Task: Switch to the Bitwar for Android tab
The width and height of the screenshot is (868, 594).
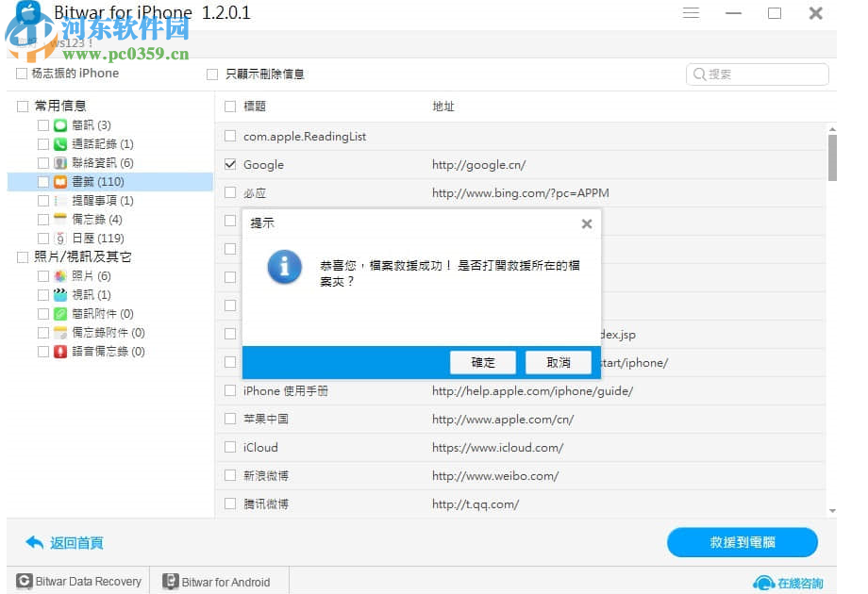Action: tap(219, 581)
